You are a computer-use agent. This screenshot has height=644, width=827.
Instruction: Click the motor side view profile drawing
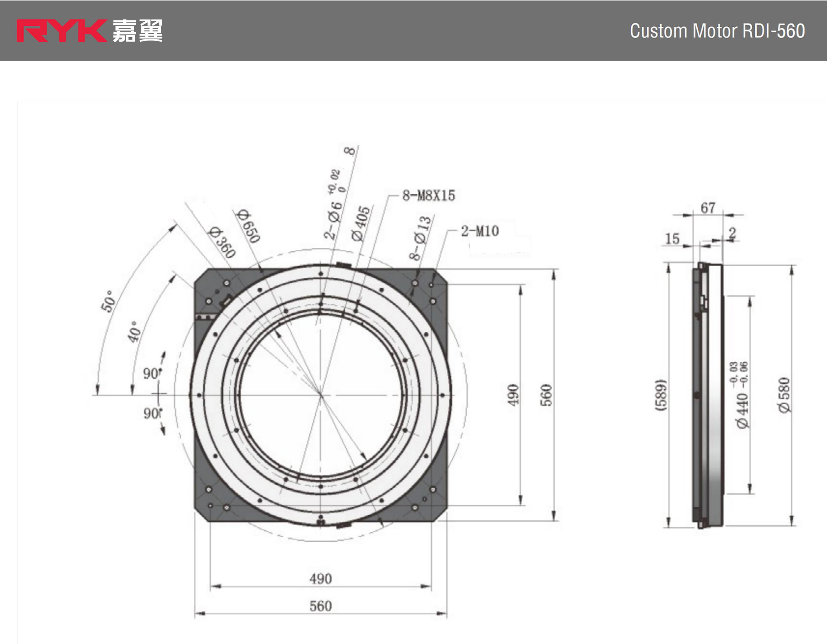tap(707, 395)
